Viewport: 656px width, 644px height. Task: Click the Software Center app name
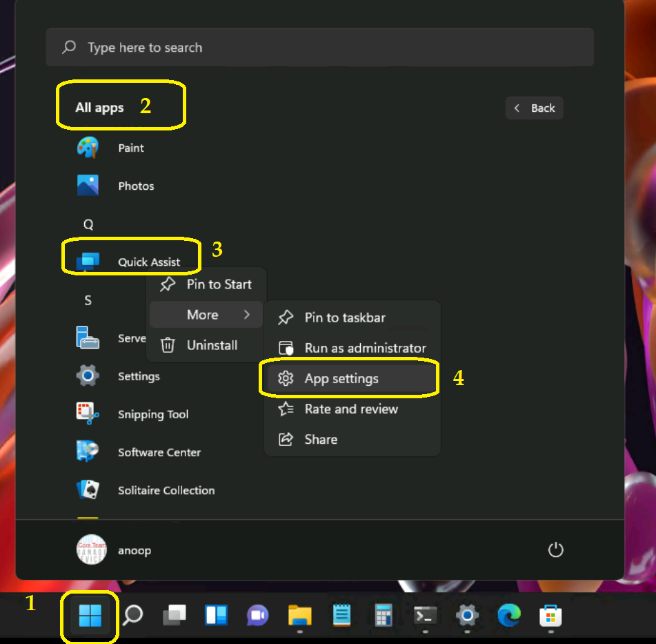[x=159, y=452]
